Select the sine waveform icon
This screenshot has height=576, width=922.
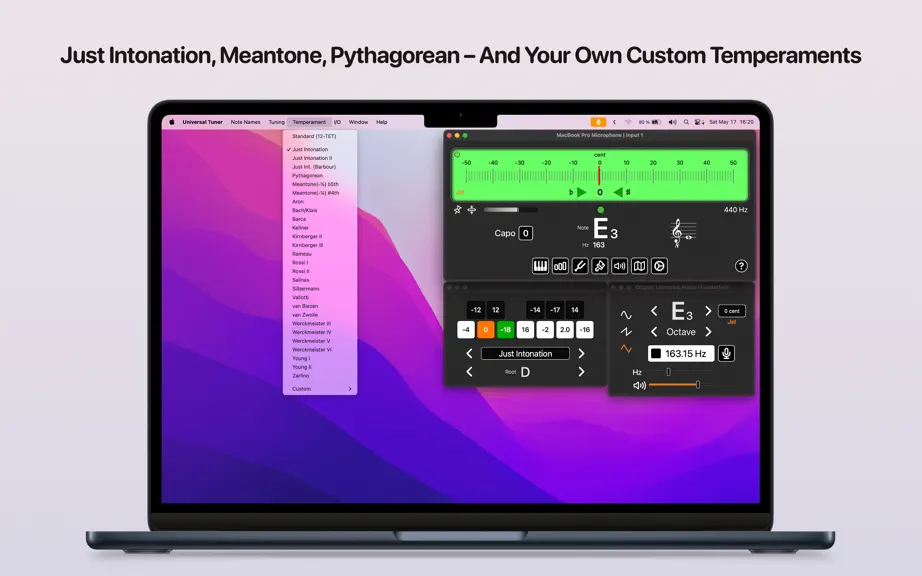pyautogui.click(x=626, y=315)
